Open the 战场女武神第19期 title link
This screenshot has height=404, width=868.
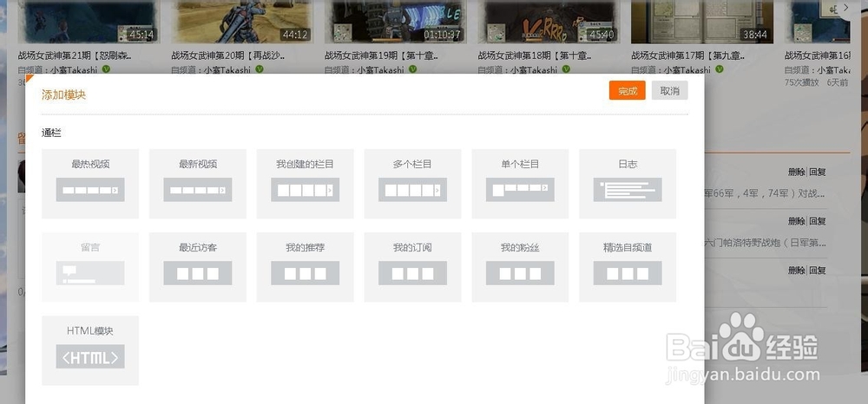coord(381,55)
